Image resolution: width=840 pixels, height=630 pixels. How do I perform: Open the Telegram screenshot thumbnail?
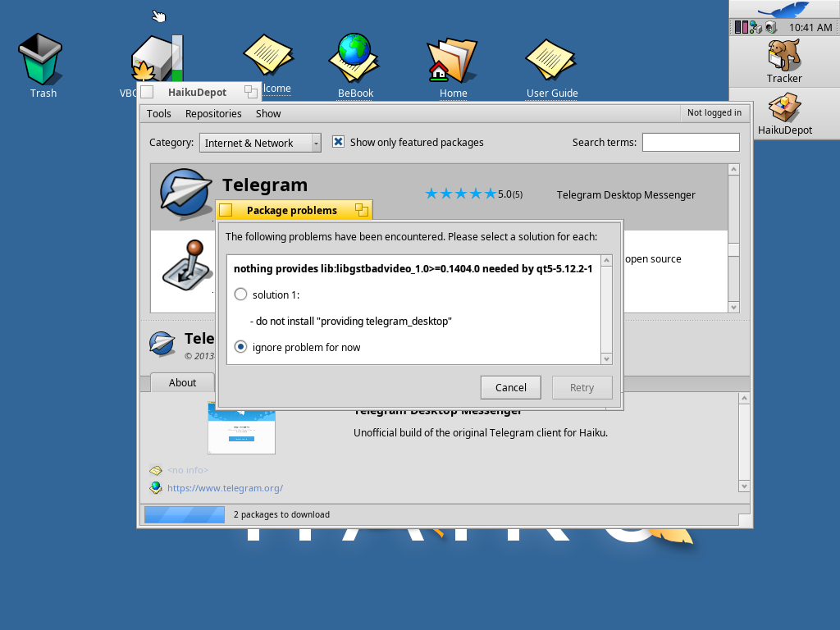point(241,427)
